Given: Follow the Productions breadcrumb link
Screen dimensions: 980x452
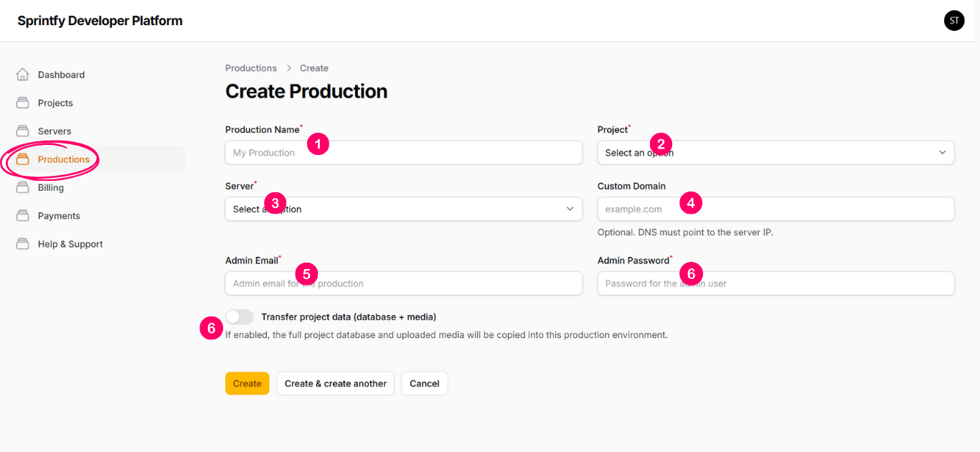Looking at the screenshot, I should (250, 68).
